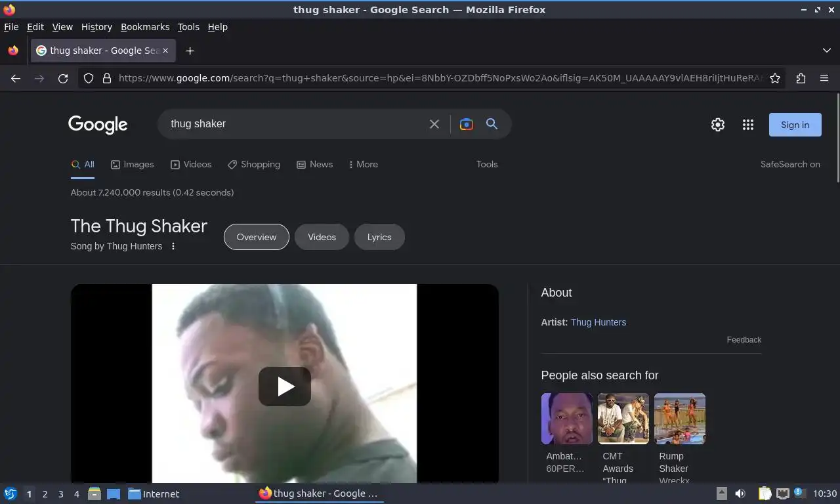This screenshot has width=840, height=504.
Task: Go back to the previous page
Action: 16,78
